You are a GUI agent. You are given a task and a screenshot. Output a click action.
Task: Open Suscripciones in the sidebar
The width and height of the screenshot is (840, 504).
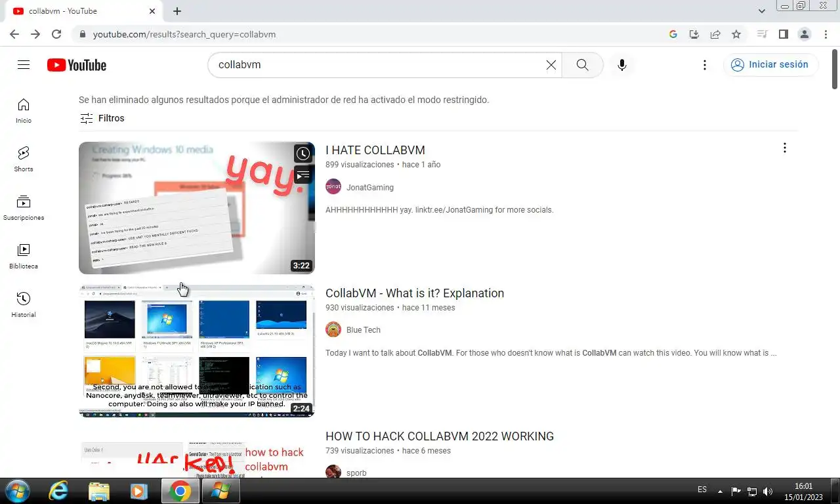coord(24,207)
